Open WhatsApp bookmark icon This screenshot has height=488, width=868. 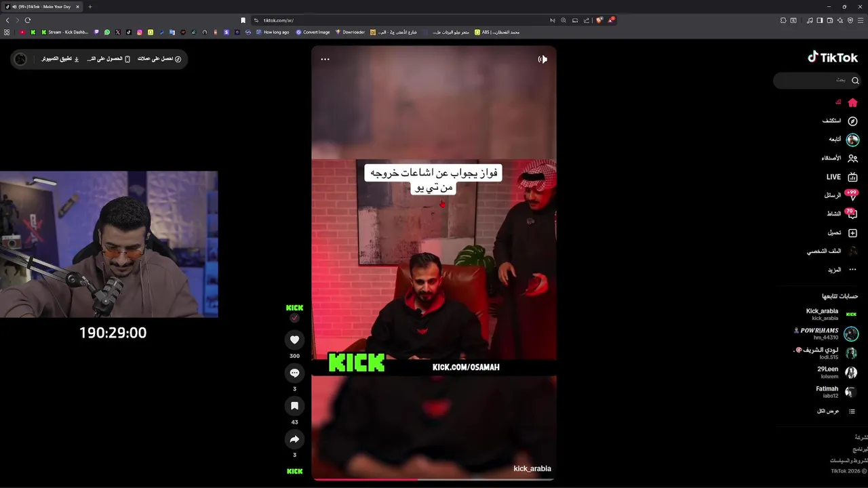[107, 32]
